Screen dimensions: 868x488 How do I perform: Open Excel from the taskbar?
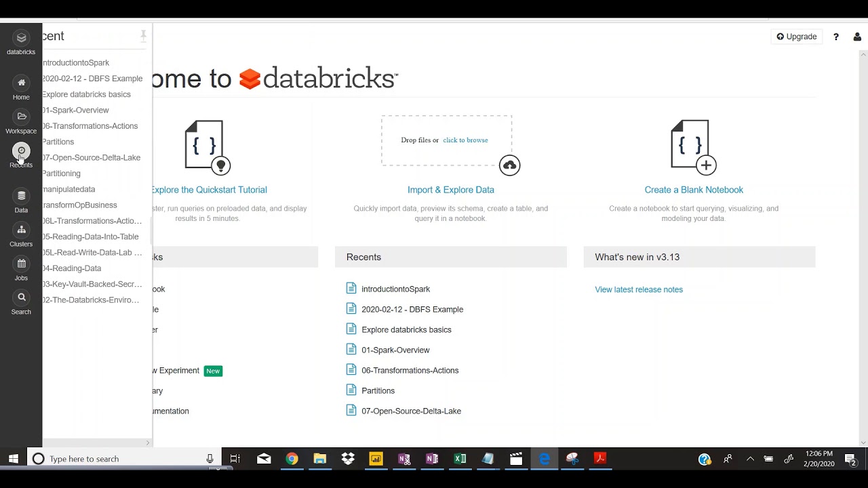460,459
